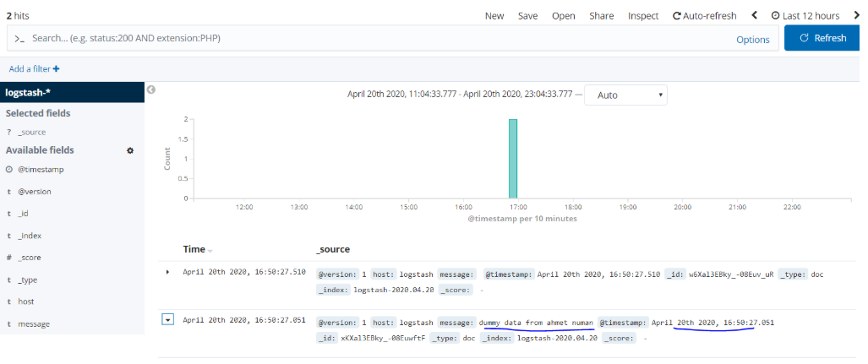Open the logstash-* index pattern selector
868x364 pixels.
coord(72,92)
